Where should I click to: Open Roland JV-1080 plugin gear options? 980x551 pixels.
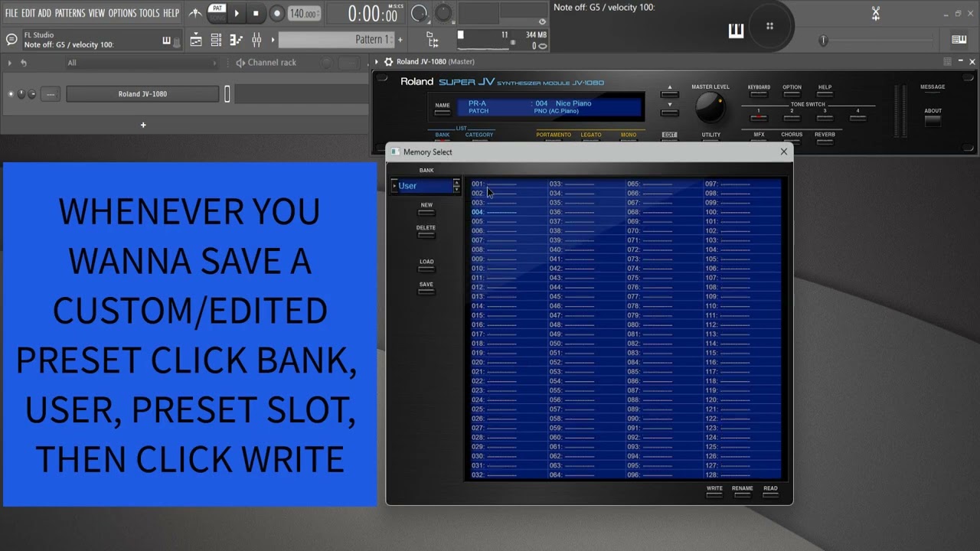[389, 61]
